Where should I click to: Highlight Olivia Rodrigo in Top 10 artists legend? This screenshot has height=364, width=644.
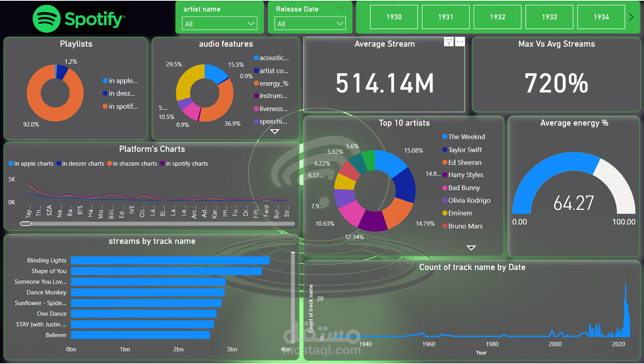point(466,200)
